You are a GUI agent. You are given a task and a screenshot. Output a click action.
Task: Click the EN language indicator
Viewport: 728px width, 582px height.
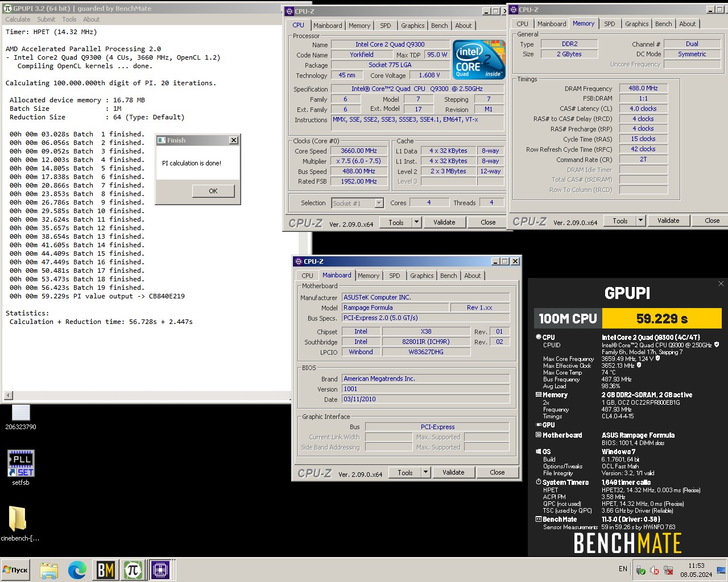tap(623, 569)
